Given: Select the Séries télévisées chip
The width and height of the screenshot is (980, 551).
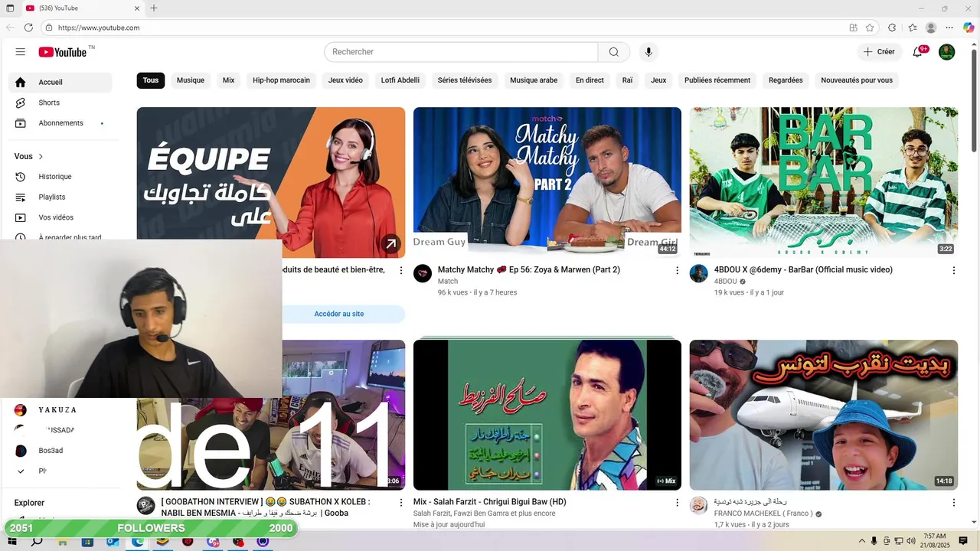Looking at the screenshot, I should point(465,80).
